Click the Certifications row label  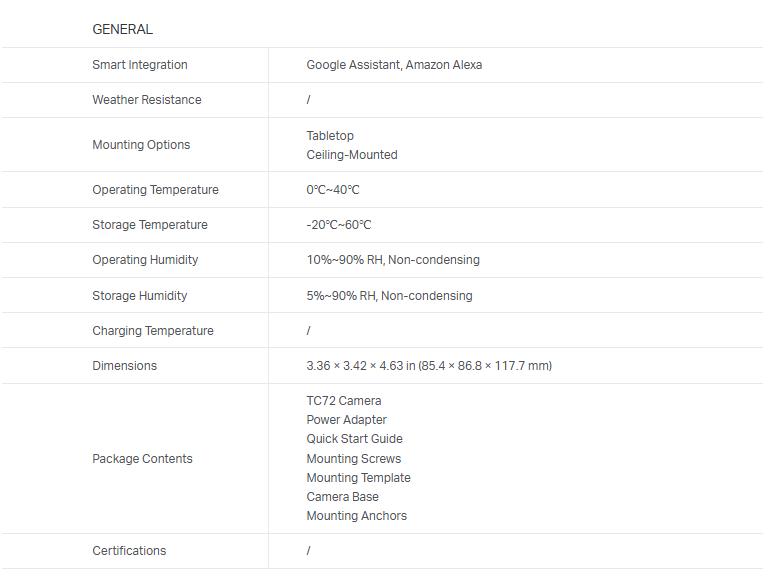[x=129, y=551]
